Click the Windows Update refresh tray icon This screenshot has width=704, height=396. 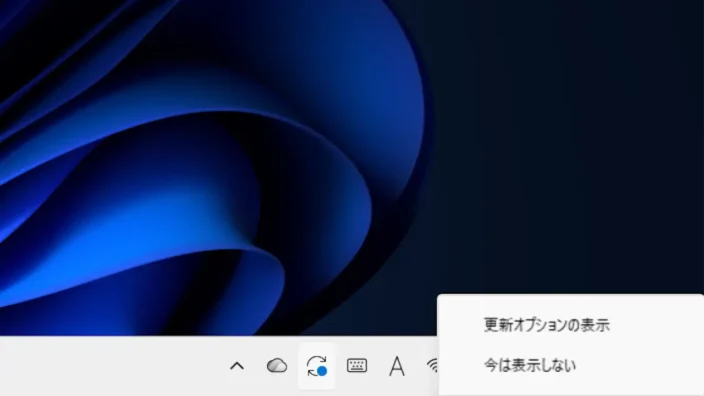317,366
